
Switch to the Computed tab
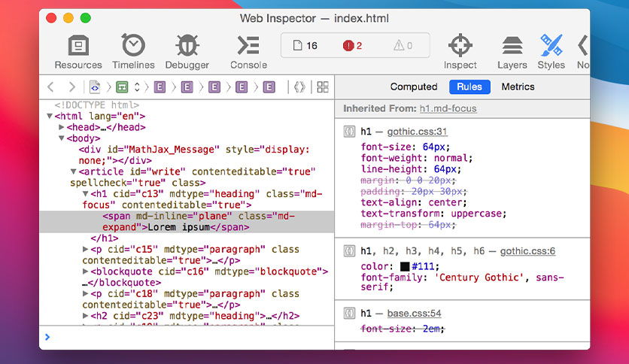414,86
